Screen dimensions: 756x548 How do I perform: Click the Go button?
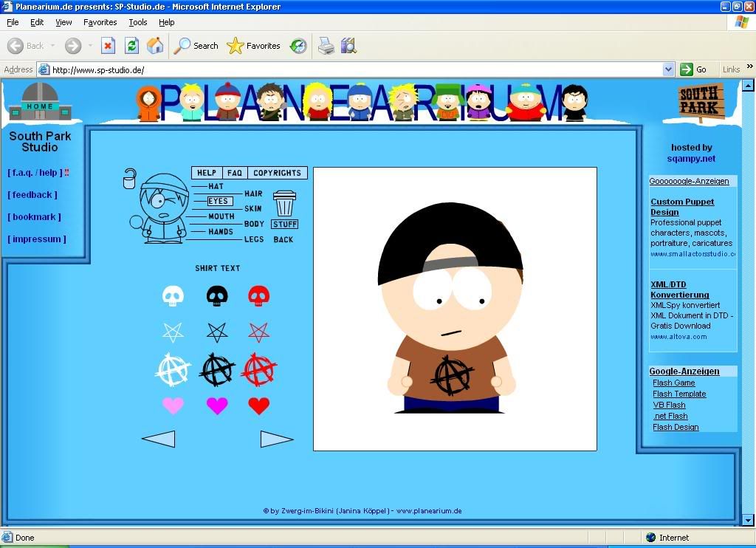(x=693, y=69)
